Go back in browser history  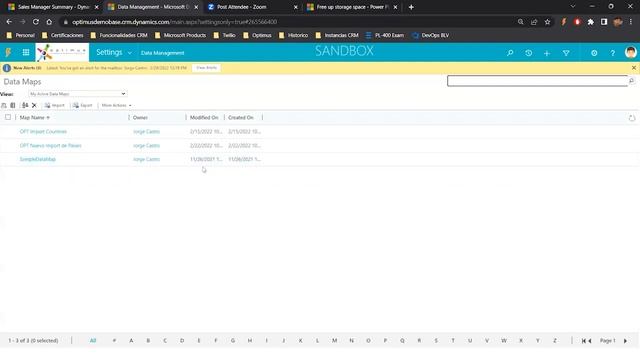[x=9, y=22]
